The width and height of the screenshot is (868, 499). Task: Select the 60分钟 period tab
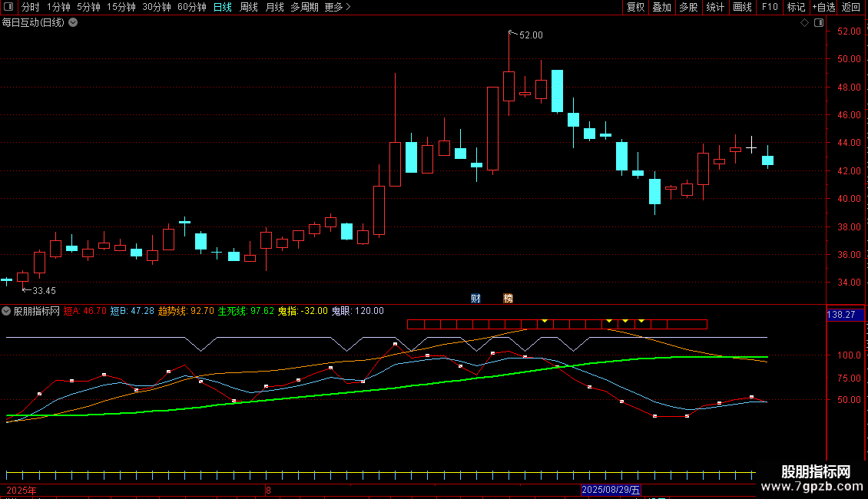coord(192,7)
